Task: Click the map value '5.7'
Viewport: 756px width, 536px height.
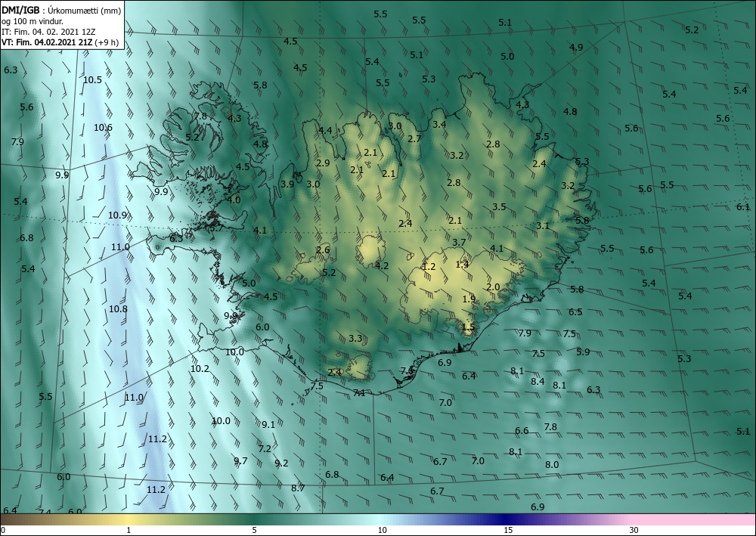Action: (x=216, y=228)
